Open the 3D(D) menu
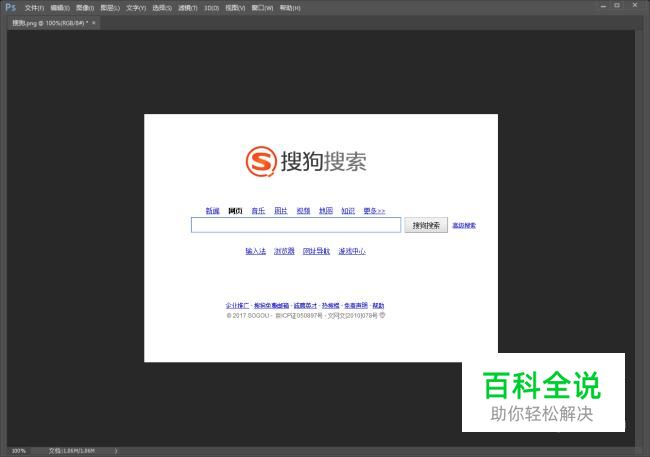The image size is (650, 457). tap(211, 8)
